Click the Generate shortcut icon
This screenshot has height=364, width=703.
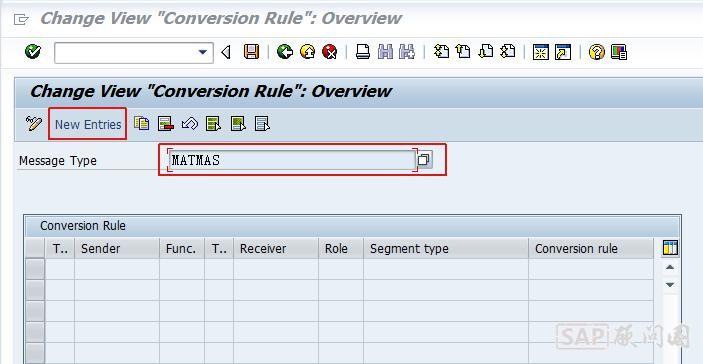563,52
